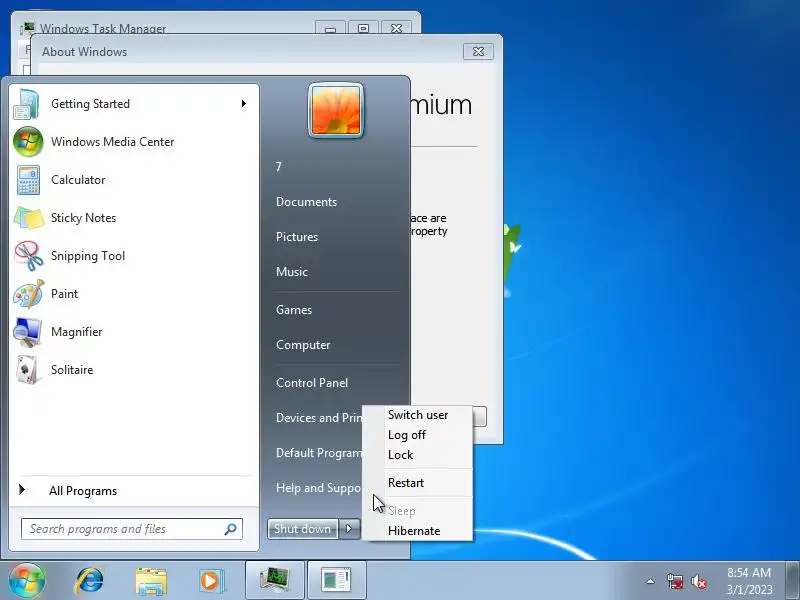Open Windows Media Player from taskbar
The height and width of the screenshot is (600, 800).
coord(212,581)
